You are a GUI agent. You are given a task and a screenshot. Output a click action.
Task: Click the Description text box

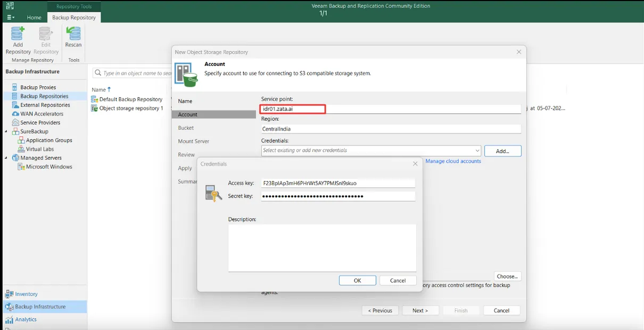pos(322,248)
